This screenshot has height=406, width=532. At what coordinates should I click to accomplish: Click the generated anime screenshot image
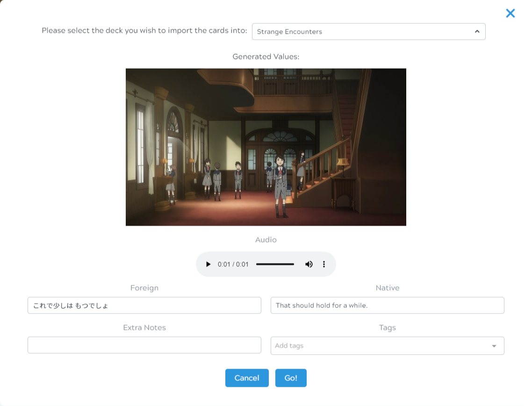[266, 147]
